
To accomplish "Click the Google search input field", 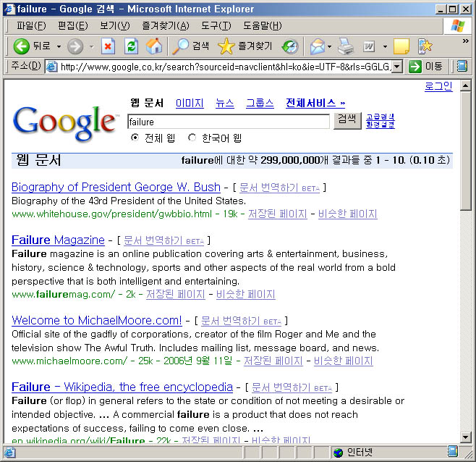I will [x=229, y=122].
